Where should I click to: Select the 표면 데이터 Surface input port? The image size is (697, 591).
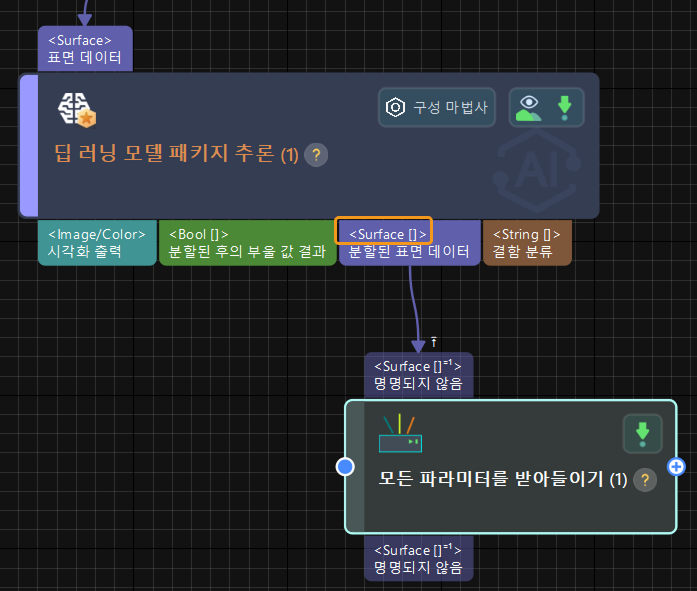(85, 49)
